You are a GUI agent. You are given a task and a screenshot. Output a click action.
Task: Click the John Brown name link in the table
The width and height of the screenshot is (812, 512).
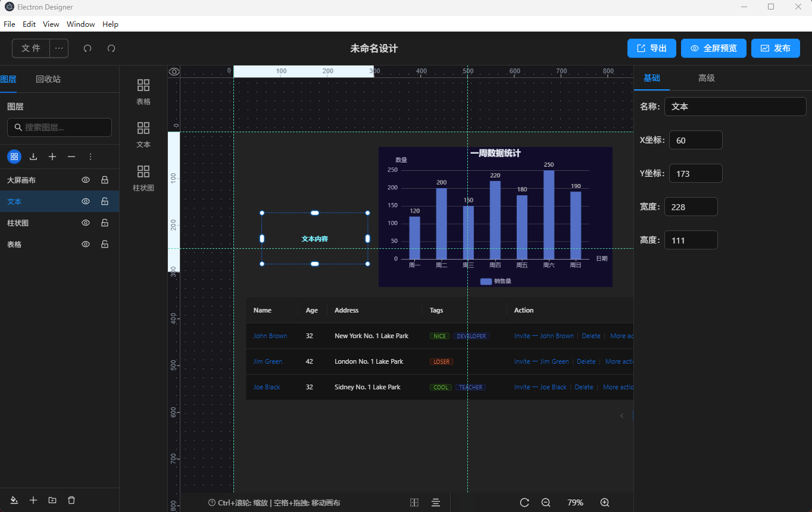tap(270, 336)
